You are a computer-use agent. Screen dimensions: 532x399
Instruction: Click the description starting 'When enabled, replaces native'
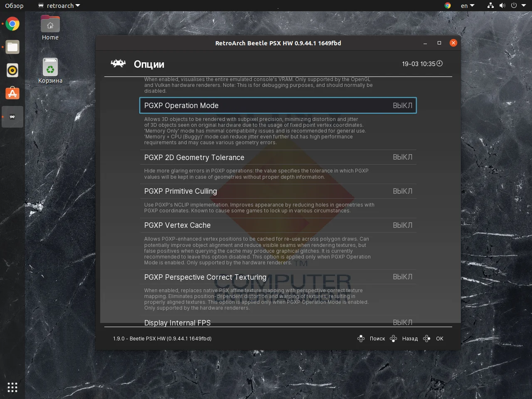pyautogui.click(x=256, y=299)
